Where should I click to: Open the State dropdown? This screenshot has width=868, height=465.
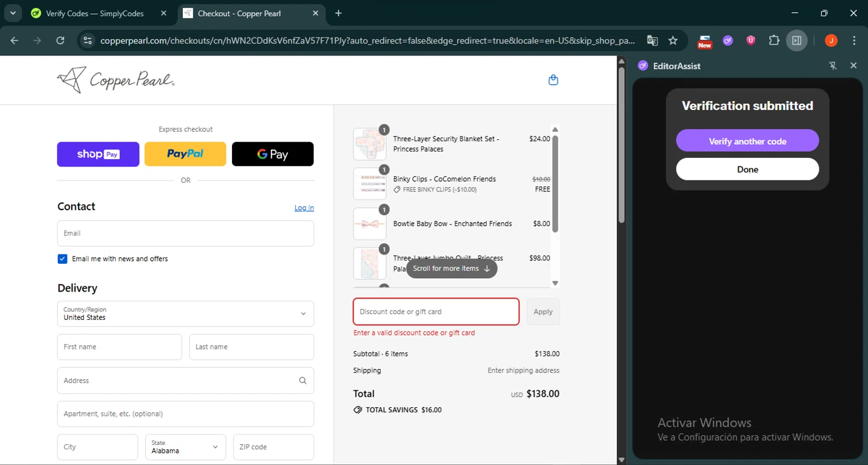coord(185,447)
